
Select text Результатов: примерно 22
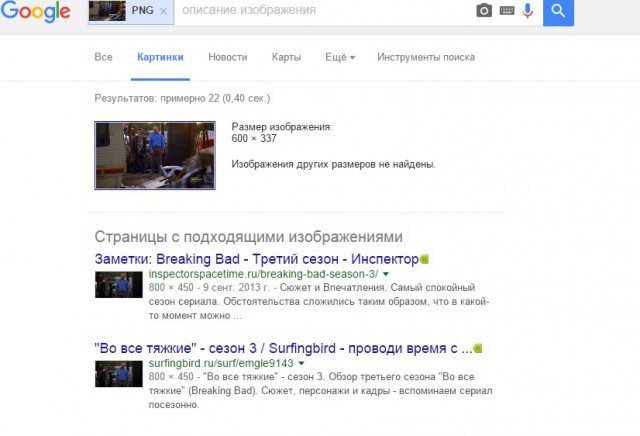[157, 98]
